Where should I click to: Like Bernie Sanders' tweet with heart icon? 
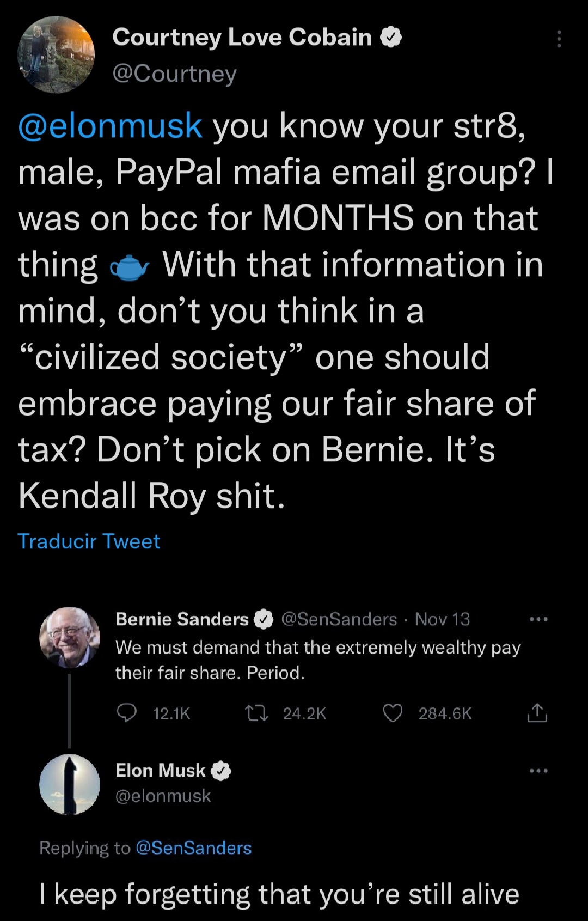(393, 713)
